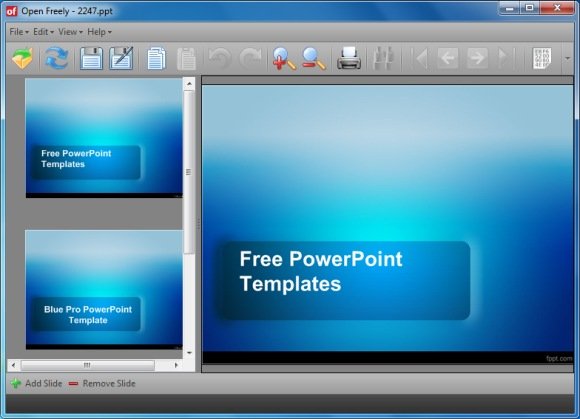Click the vertical scrollbar thumb in slide panel
580x419 pixels.
(x=189, y=172)
